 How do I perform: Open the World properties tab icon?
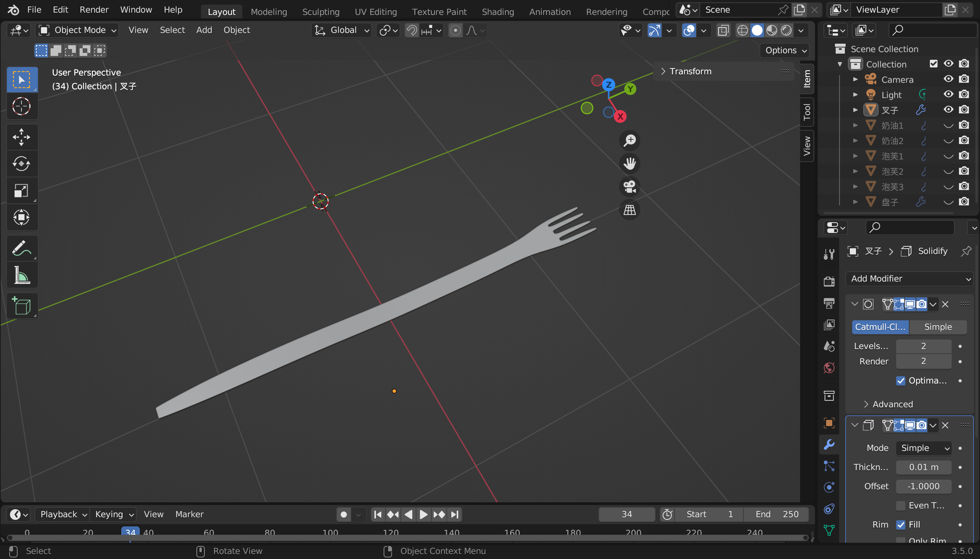click(829, 368)
